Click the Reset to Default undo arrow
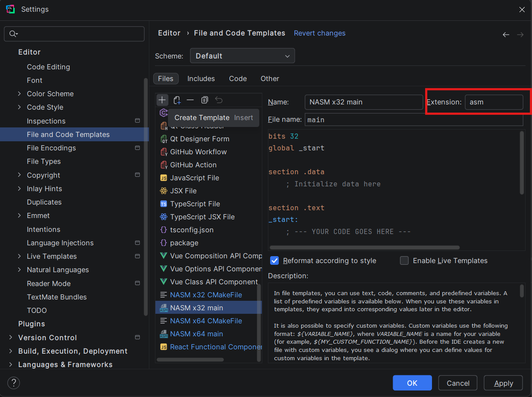The image size is (532, 397). pyautogui.click(x=219, y=100)
